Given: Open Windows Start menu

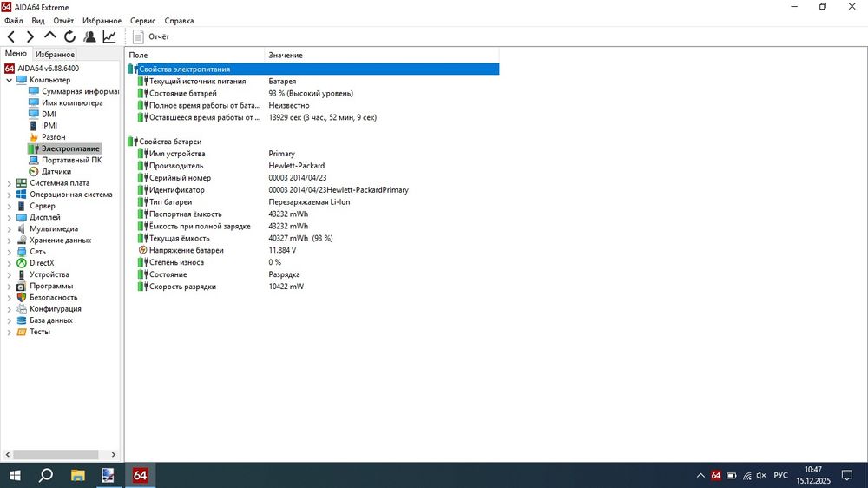Looking at the screenshot, I should [x=15, y=475].
